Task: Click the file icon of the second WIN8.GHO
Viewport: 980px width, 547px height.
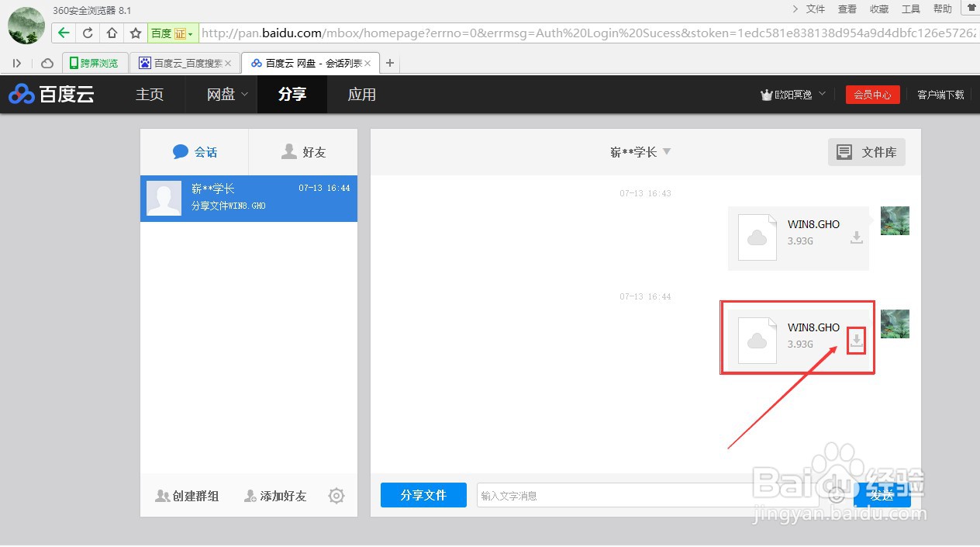Action: tap(757, 341)
